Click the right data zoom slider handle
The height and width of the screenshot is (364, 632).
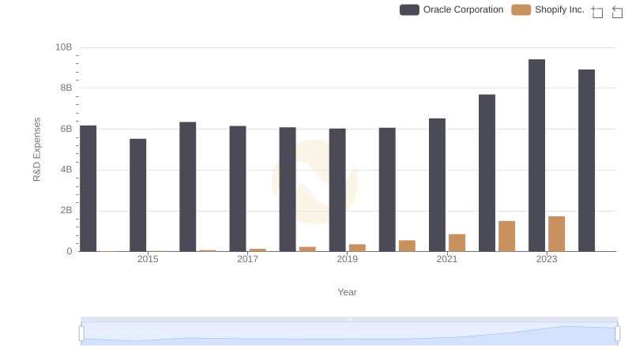[617, 333]
